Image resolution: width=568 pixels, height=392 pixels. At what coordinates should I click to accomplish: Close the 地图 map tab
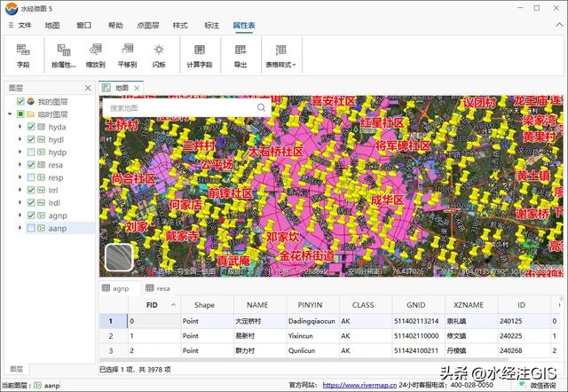[137, 88]
